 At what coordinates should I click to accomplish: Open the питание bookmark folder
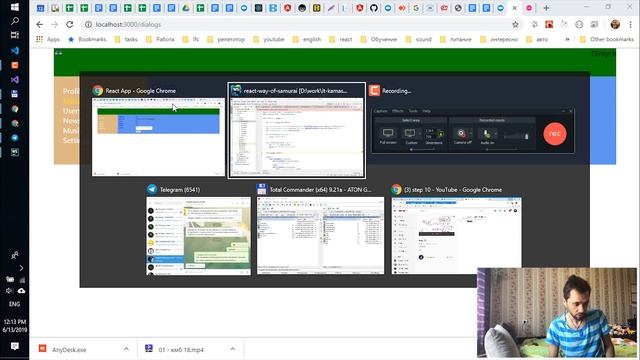pos(456,39)
